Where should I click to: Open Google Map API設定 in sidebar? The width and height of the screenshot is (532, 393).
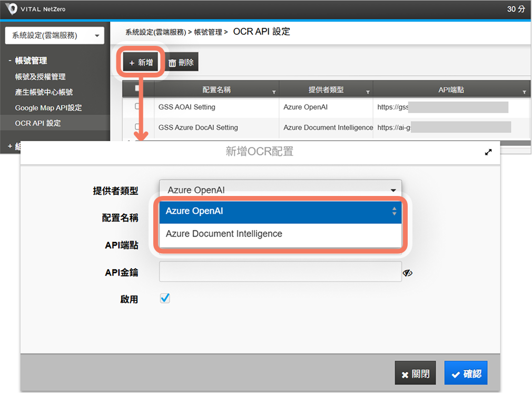(48, 107)
